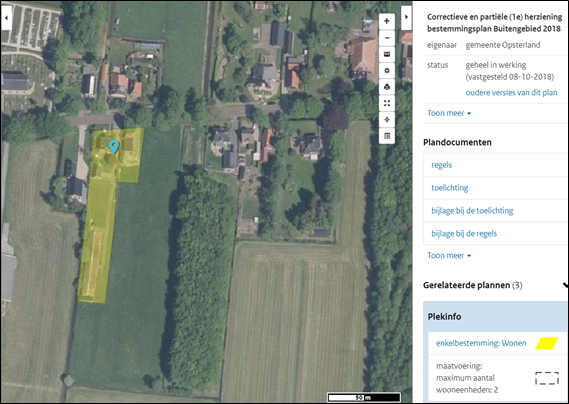
Task: Zoom out with the minus button
Action: tap(387, 38)
